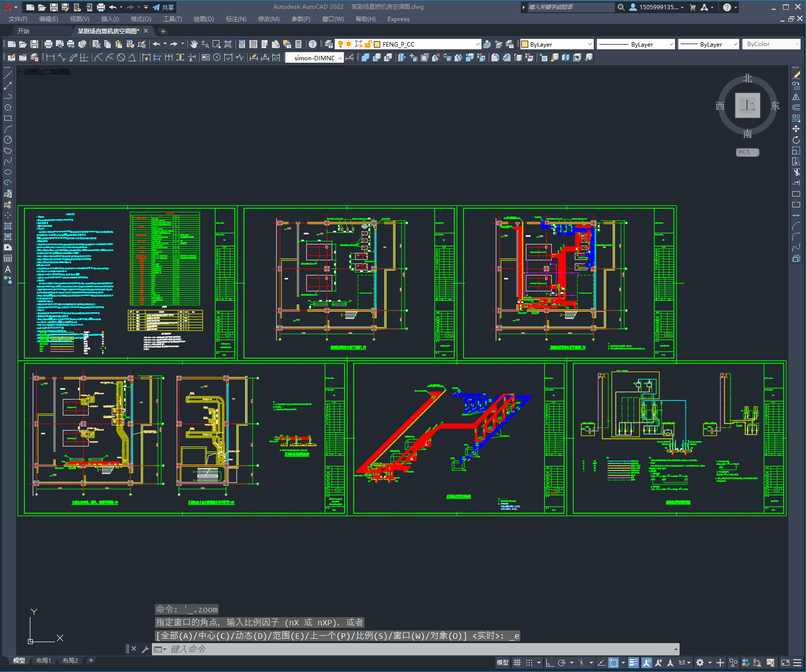Screen dimensions: 806x672
Task: Select the Line tool in draw toolbar
Action: (x=8, y=75)
